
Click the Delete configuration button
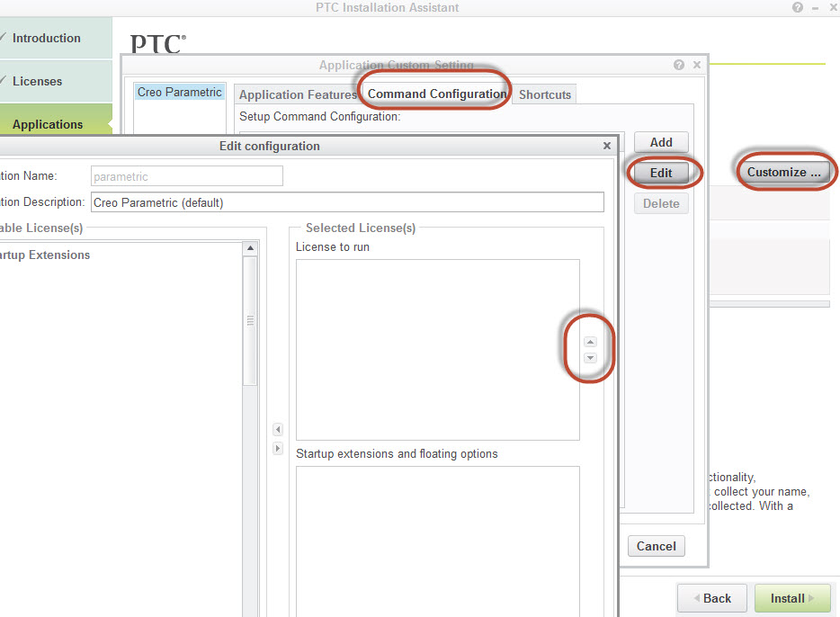[661, 203]
